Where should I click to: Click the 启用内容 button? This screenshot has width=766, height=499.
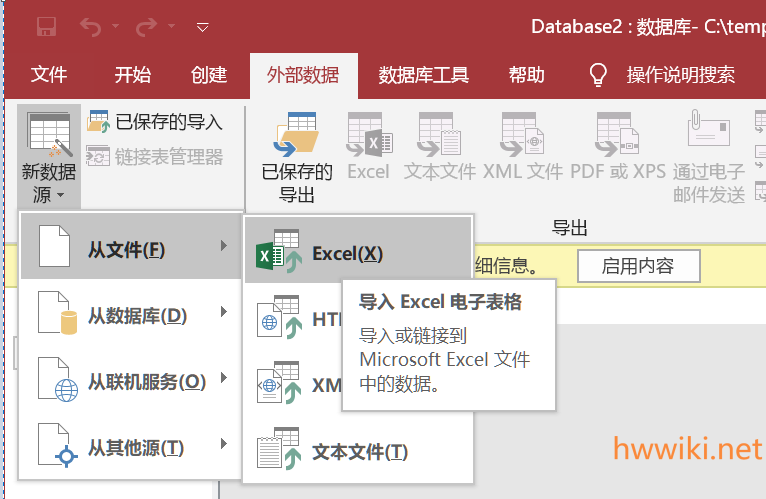637,266
